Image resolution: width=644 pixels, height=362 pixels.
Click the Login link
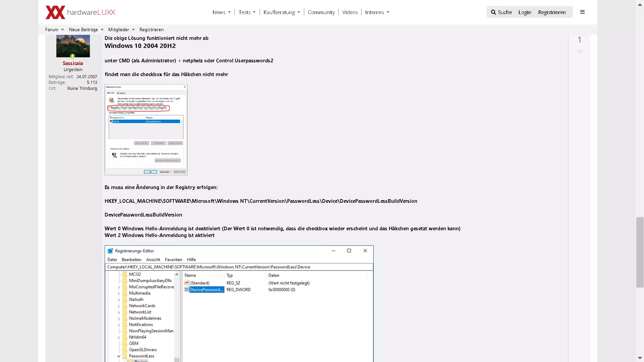click(525, 12)
